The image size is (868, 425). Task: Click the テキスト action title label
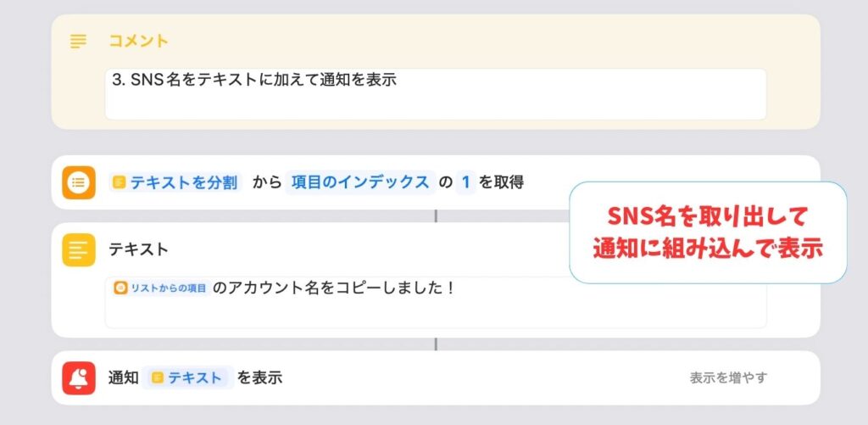pos(138,250)
